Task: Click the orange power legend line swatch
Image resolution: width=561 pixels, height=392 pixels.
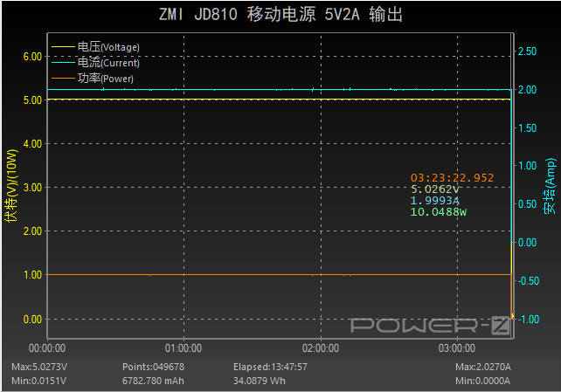Action: click(63, 79)
